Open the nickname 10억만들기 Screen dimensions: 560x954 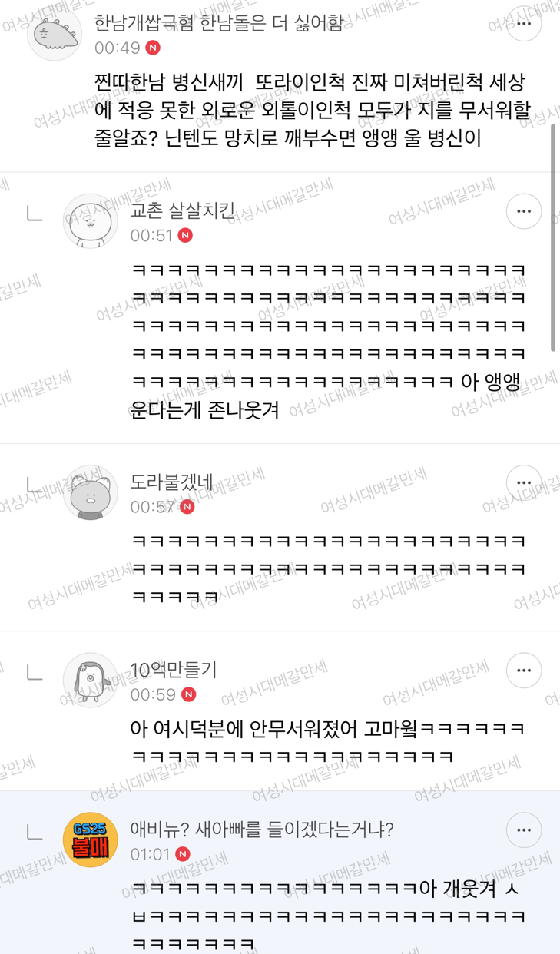174,671
